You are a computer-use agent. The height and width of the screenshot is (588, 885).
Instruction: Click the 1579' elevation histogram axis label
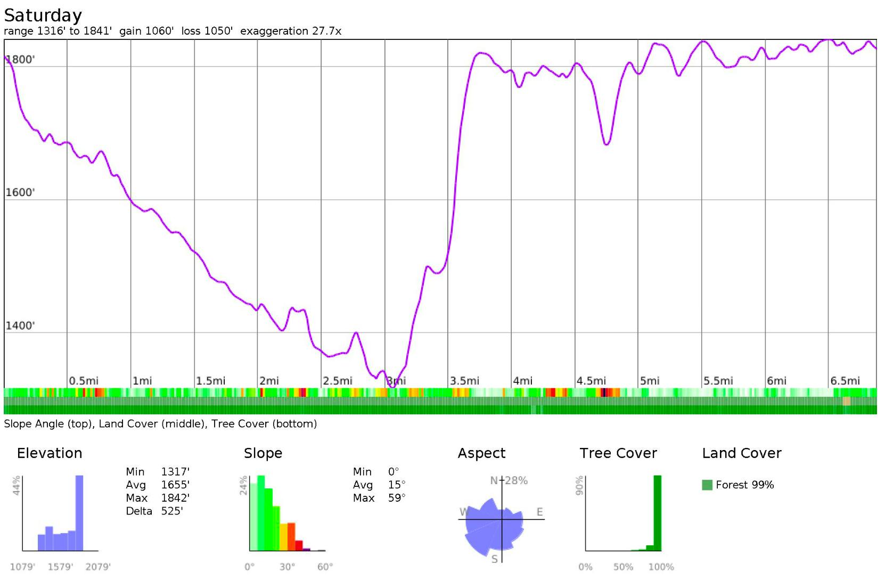60,567
